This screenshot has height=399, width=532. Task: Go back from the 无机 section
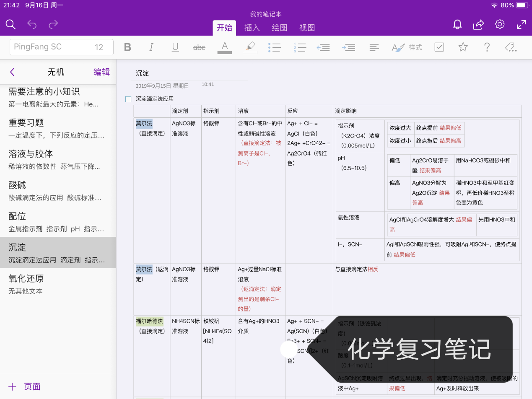coord(12,72)
